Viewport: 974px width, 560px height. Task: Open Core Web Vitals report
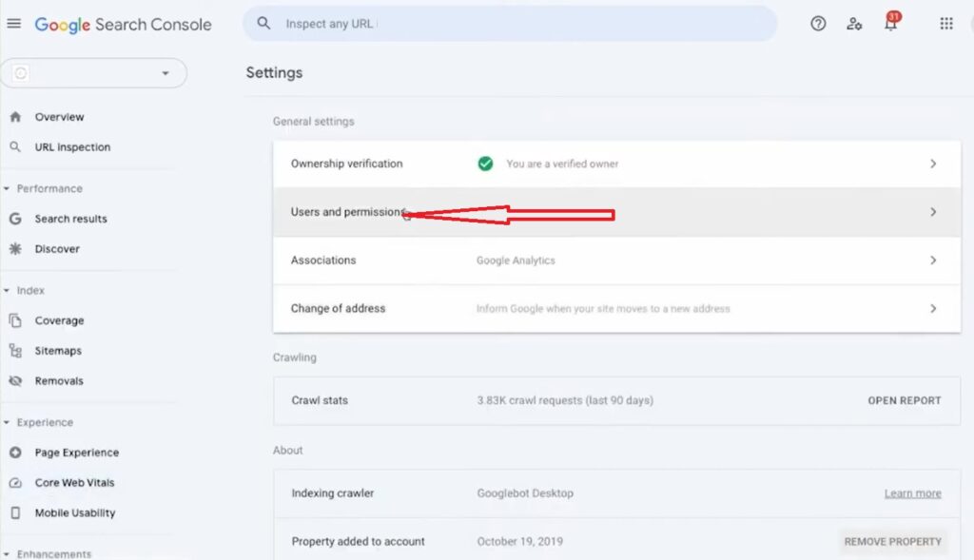(x=74, y=482)
